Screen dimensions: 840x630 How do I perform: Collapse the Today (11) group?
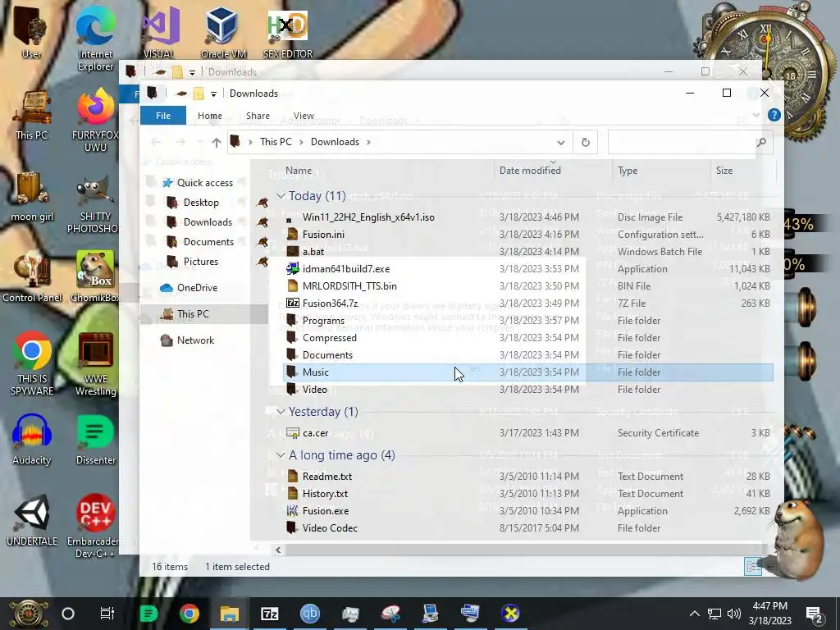(x=281, y=196)
